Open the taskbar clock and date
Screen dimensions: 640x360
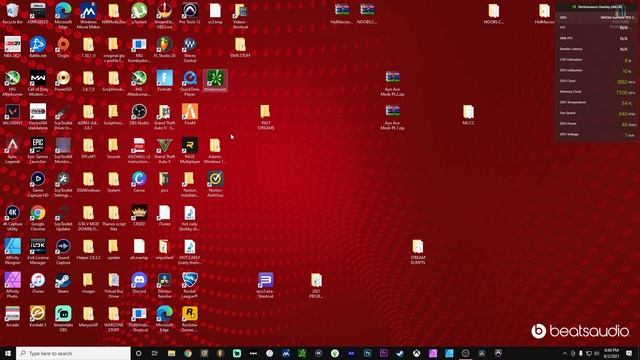(611, 353)
